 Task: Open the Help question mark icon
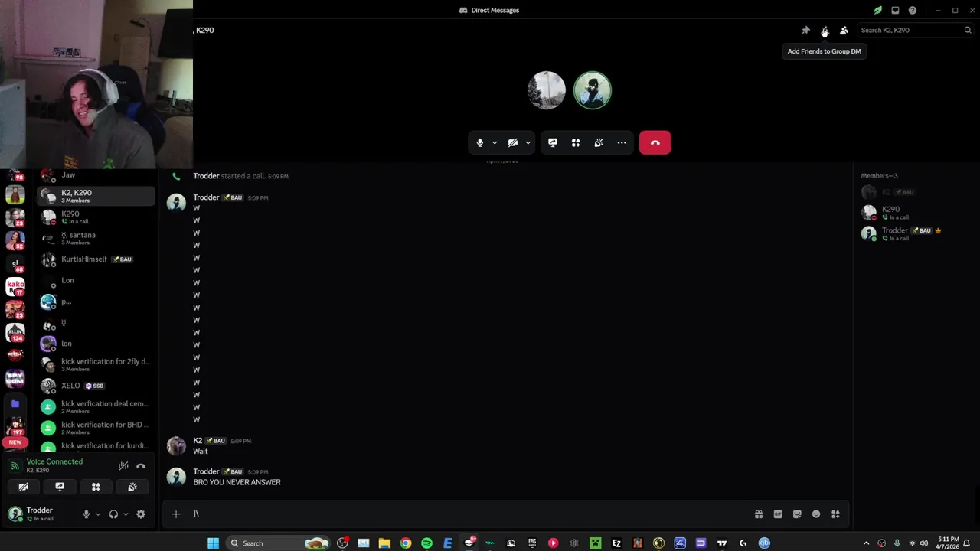coord(913,11)
